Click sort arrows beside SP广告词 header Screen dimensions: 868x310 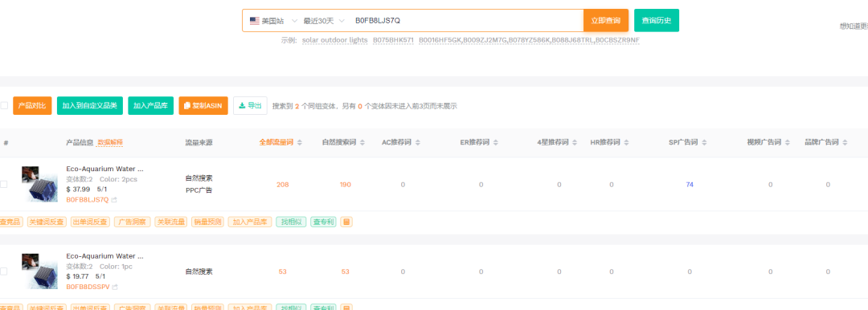[705, 143]
